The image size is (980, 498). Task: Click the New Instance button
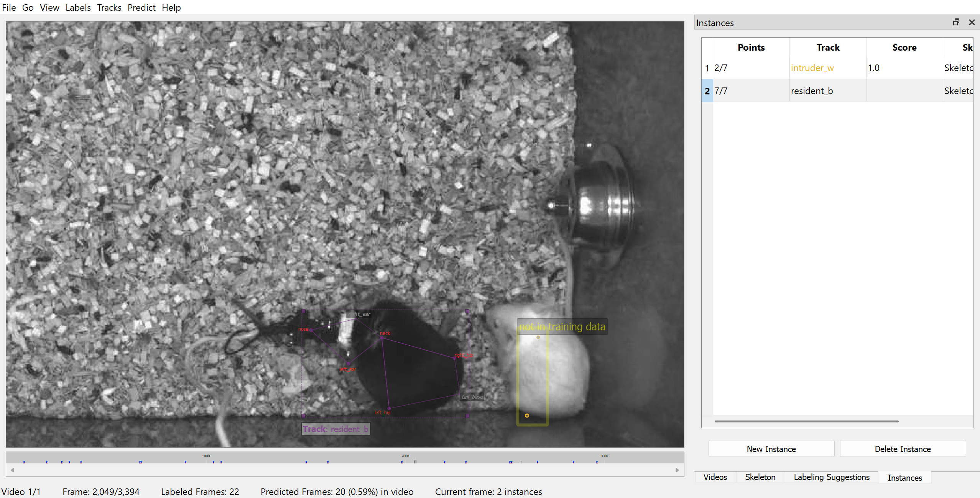tap(771, 449)
